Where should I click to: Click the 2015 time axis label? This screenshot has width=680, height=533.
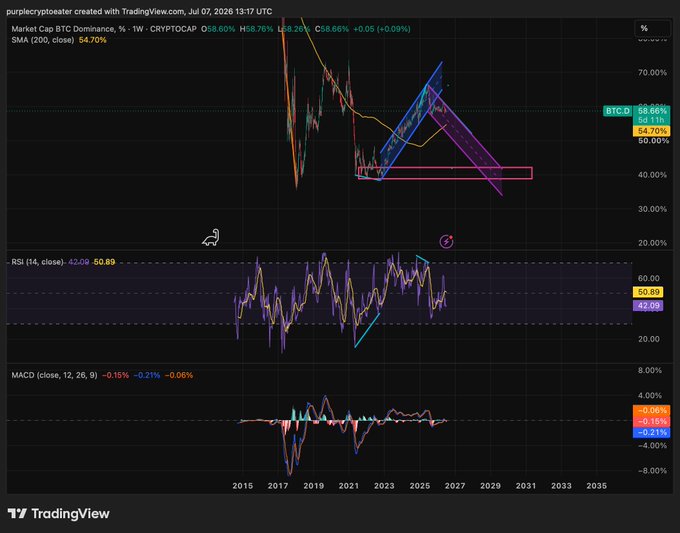tap(242, 486)
